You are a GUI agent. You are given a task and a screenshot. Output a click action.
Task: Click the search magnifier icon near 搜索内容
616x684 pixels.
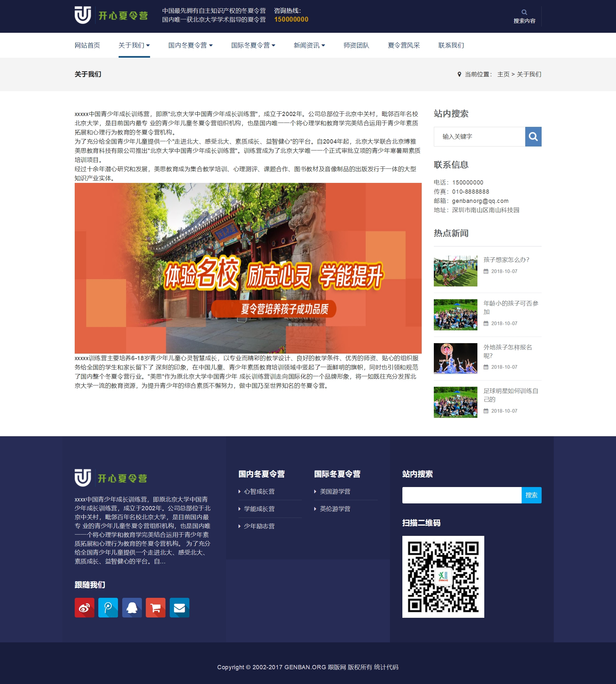(x=524, y=12)
